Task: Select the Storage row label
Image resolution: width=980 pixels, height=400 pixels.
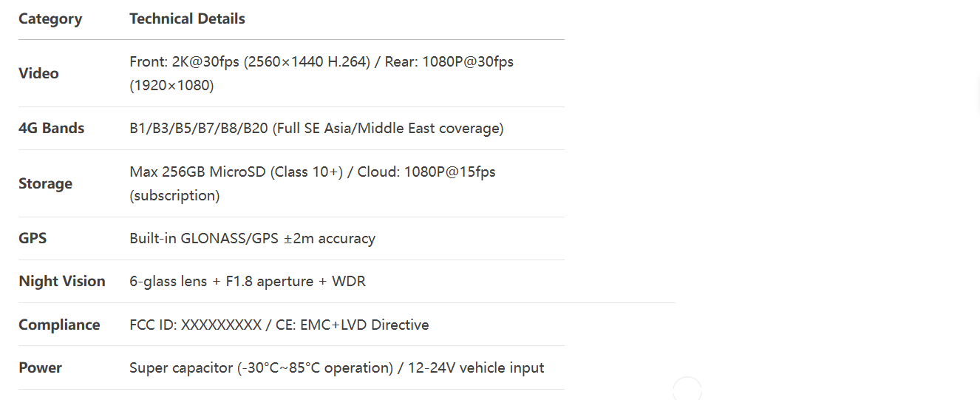Action: tap(45, 183)
